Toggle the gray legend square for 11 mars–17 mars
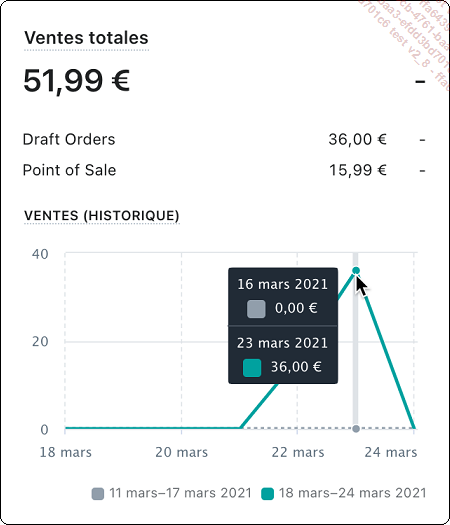 [98, 494]
